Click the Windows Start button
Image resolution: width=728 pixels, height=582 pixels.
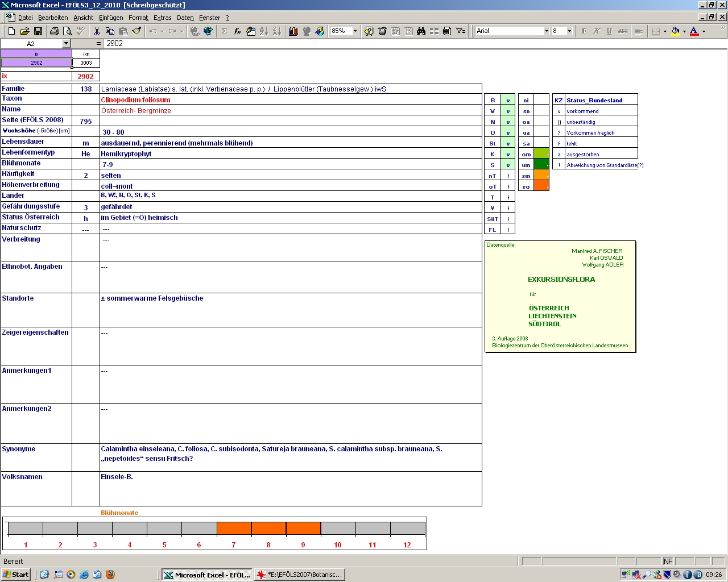tap(16, 575)
